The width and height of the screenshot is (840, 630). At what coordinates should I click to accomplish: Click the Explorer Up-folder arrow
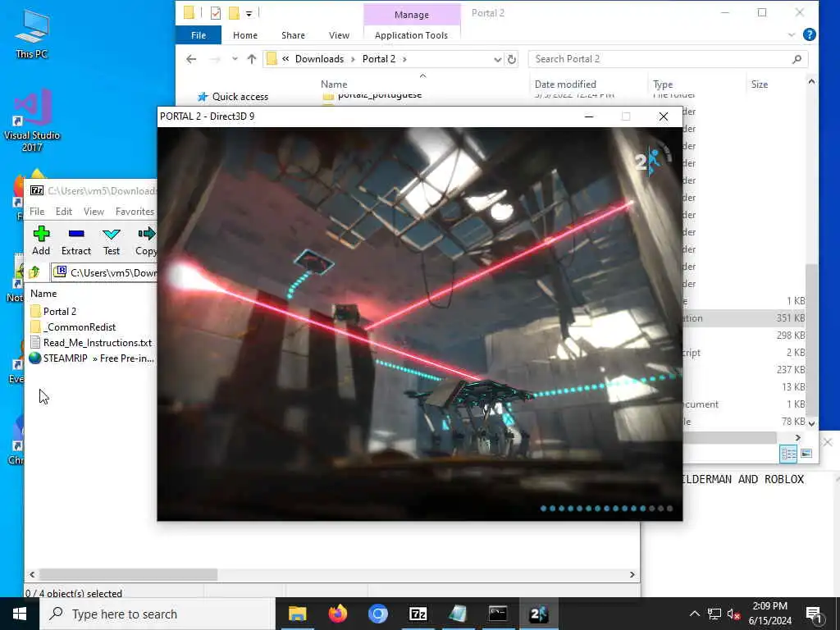[x=251, y=59]
